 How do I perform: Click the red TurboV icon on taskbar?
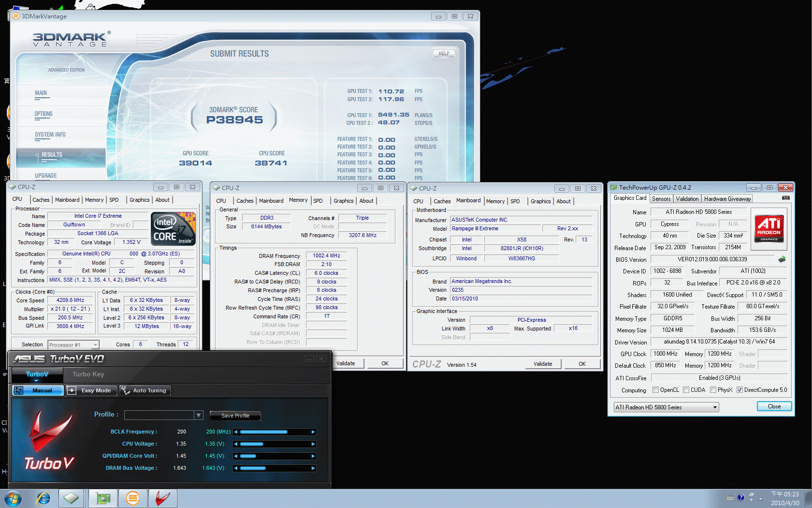point(163,498)
